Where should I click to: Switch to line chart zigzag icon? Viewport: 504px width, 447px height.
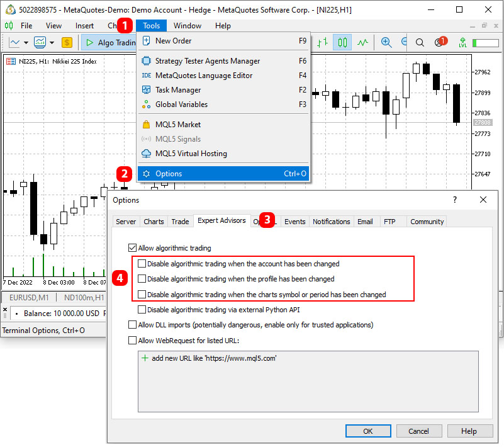coord(363,42)
